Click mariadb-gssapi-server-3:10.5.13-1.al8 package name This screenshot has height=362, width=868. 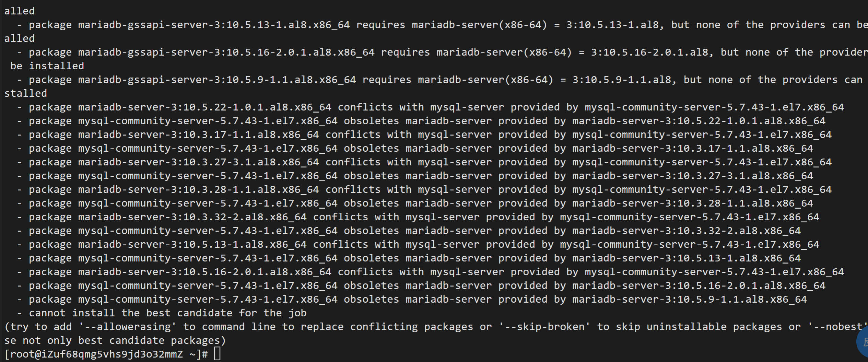coord(214,25)
